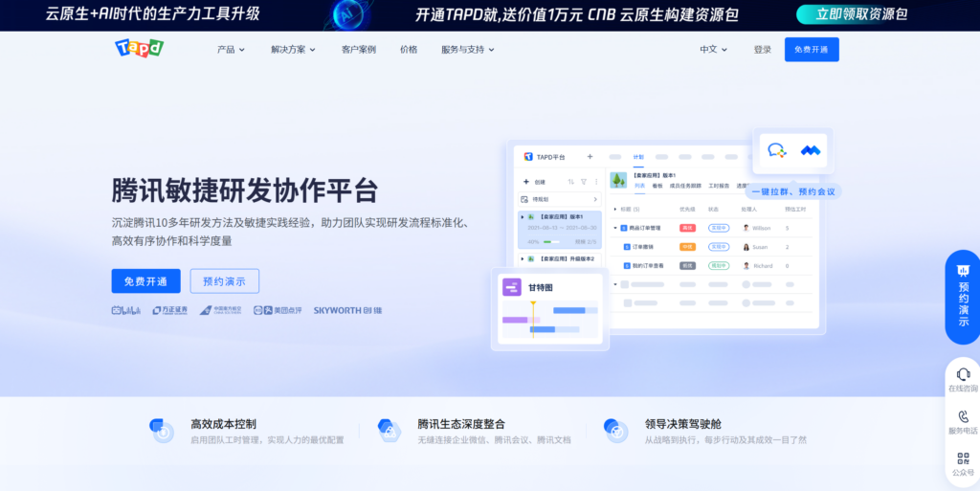Click the 领导决策驾驶舱 feature icon
Viewport: 980px width, 491px height.
[615, 431]
